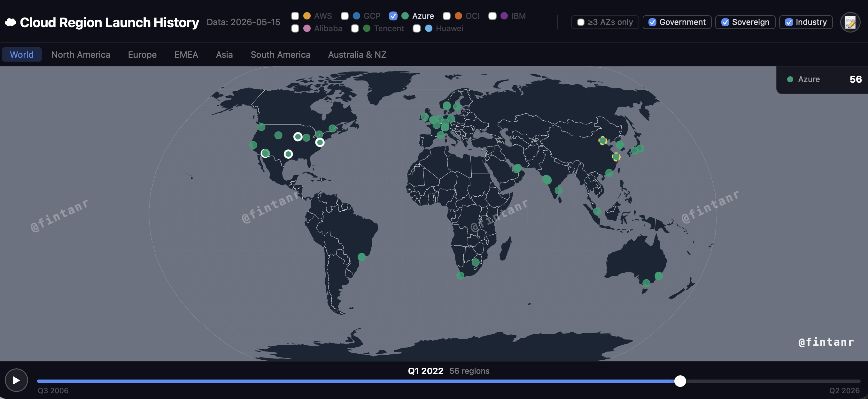Click the IBM purple color dot

pos(504,16)
